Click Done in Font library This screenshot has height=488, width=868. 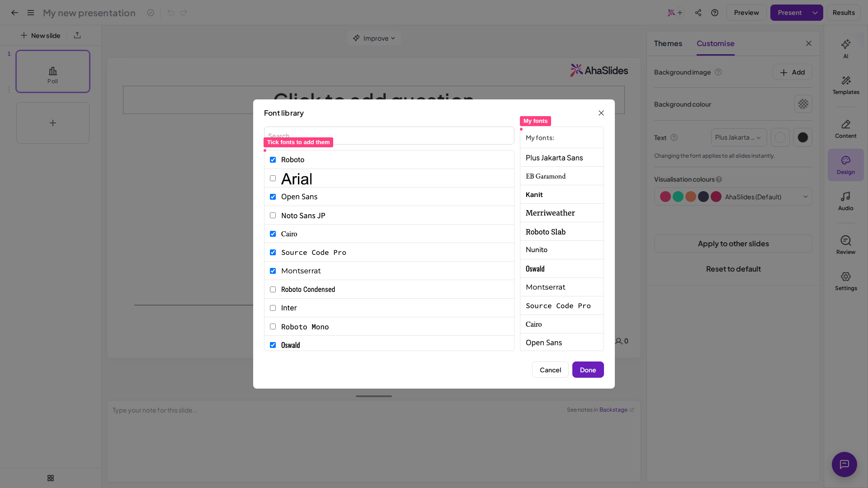588,370
